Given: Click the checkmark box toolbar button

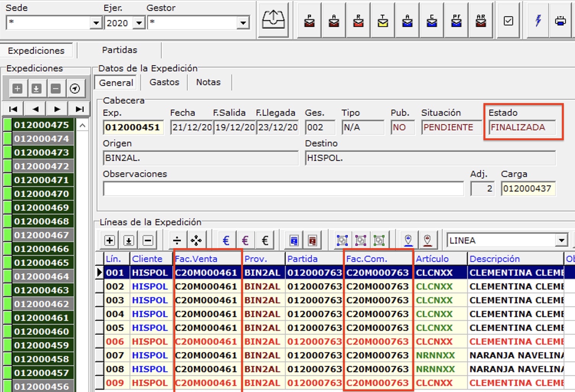Looking at the screenshot, I should pos(508,21).
